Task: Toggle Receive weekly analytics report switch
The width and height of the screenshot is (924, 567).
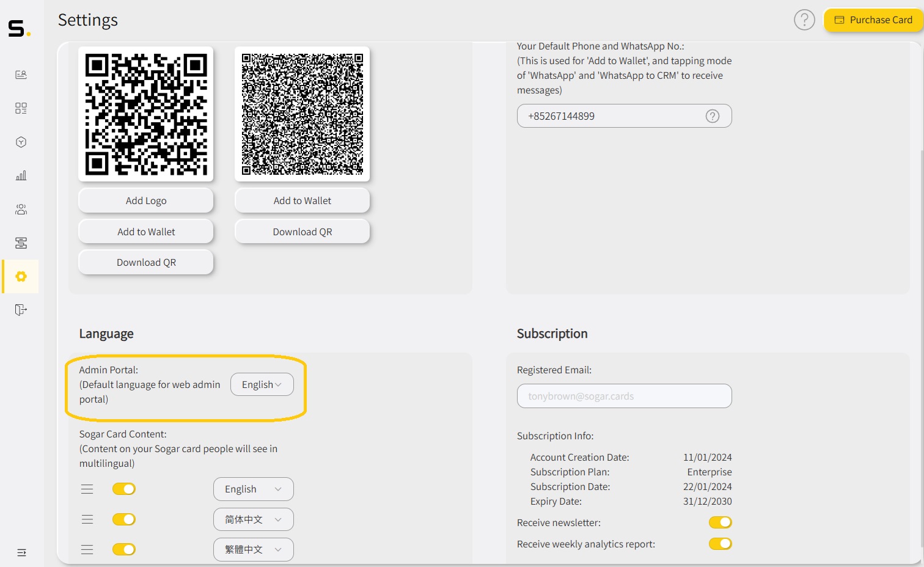Action: click(x=721, y=544)
